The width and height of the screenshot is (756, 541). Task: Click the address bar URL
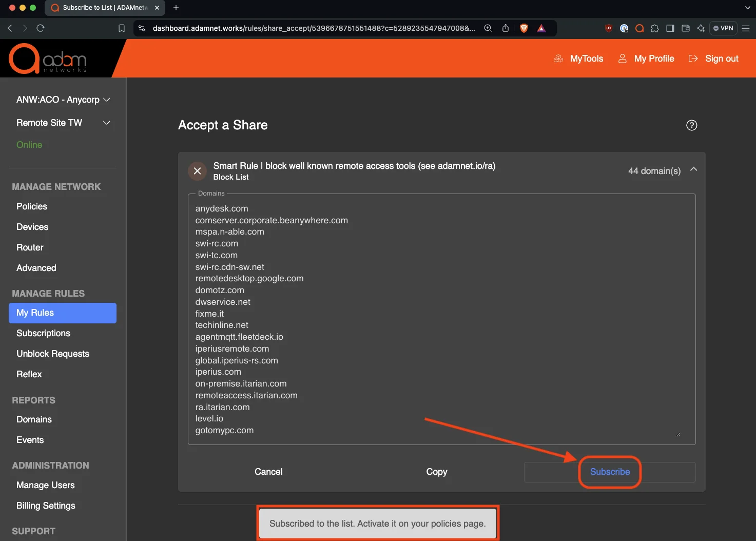(314, 28)
